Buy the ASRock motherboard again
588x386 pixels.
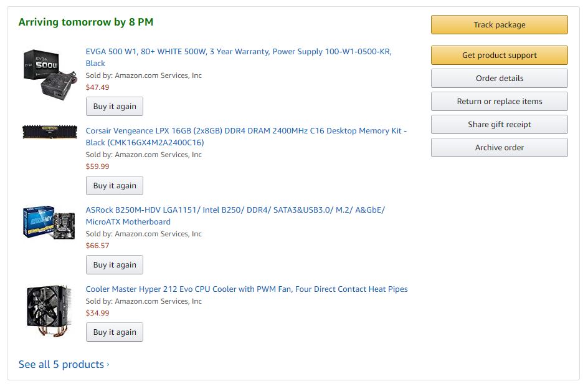pyautogui.click(x=115, y=265)
